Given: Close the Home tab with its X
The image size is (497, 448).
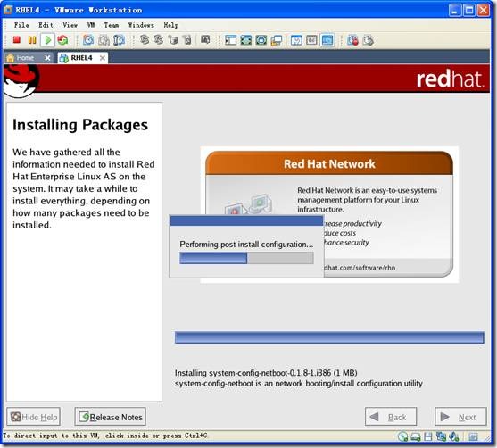Looking at the screenshot, I should click(x=47, y=58).
